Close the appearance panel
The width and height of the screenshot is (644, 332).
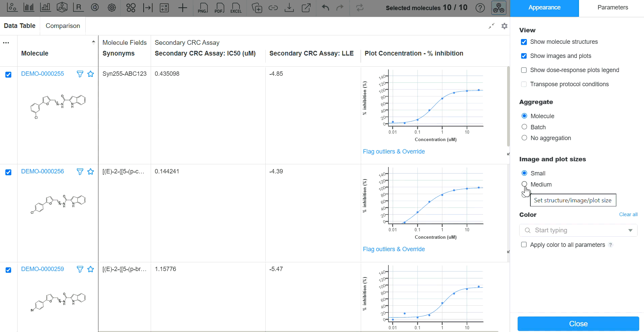[x=578, y=324]
